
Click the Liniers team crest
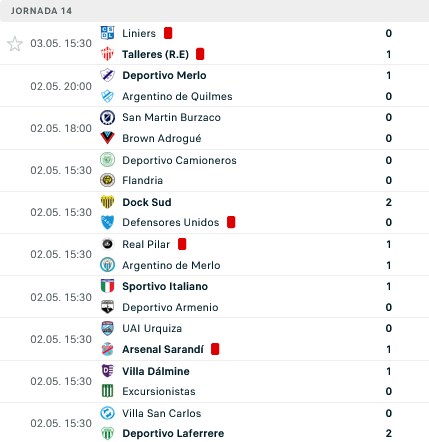[x=107, y=33]
